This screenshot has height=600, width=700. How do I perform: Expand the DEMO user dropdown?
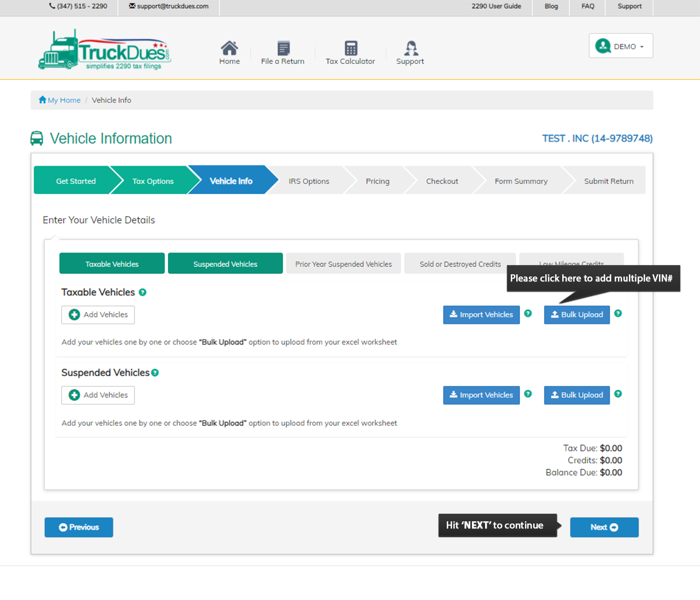[621, 46]
